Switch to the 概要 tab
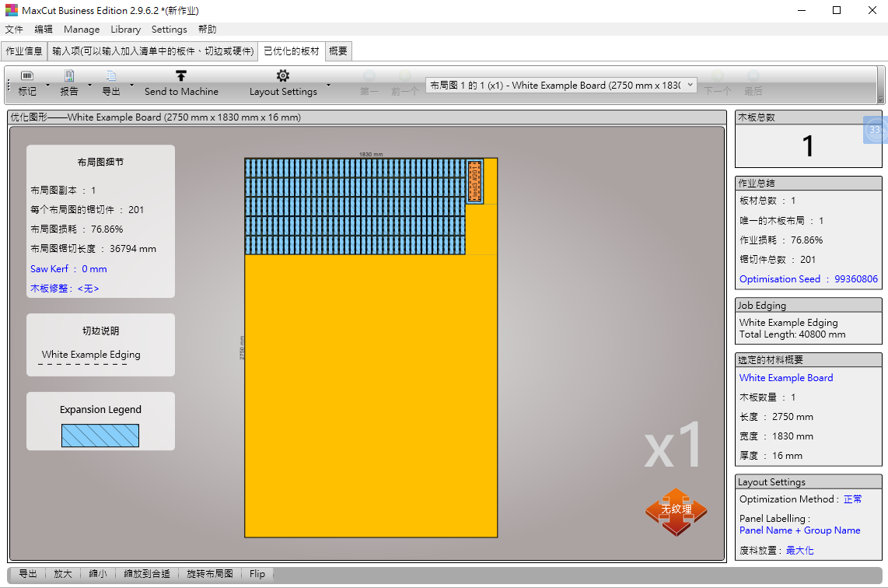Screen dimensions: 888x588 [338, 51]
